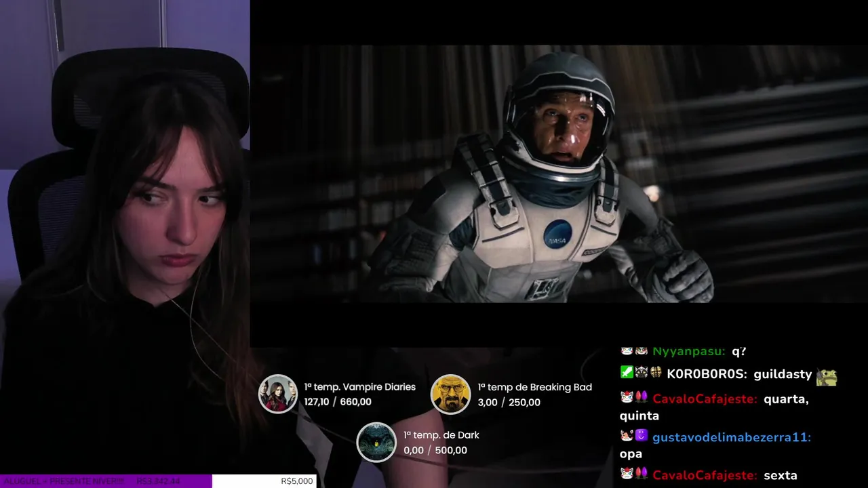This screenshot has height=488, width=868.
Task: Open CavaloCafajeste username on 'quarta' message
Action: (x=705, y=399)
